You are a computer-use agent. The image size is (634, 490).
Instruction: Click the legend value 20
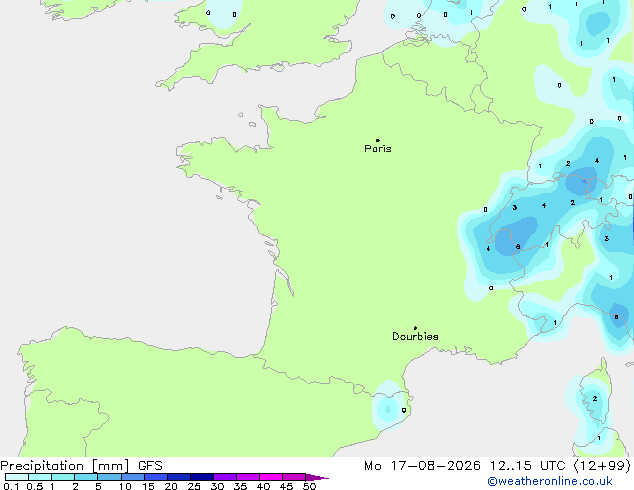point(171,486)
